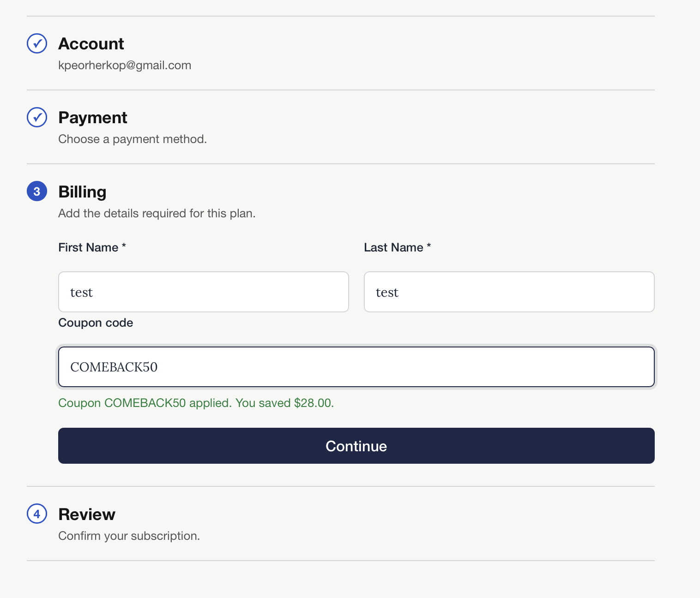Click the Continue button
Image resolution: width=700 pixels, height=598 pixels.
pos(356,446)
